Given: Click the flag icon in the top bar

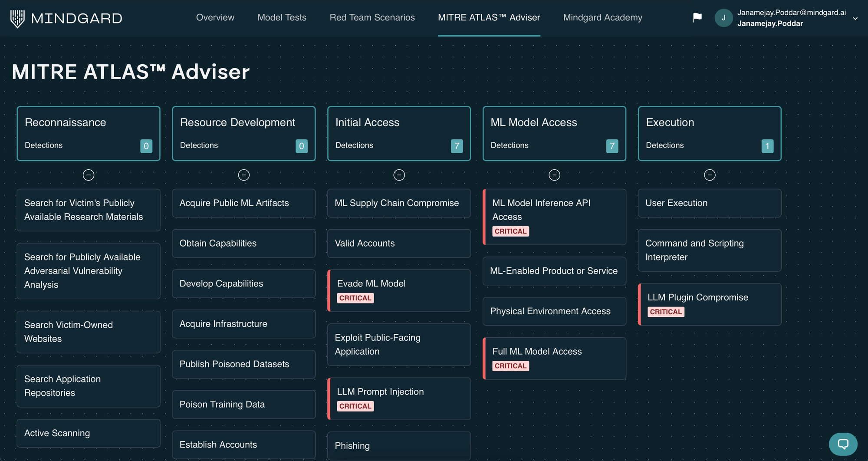Looking at the screenshot, I should (697, 17).
